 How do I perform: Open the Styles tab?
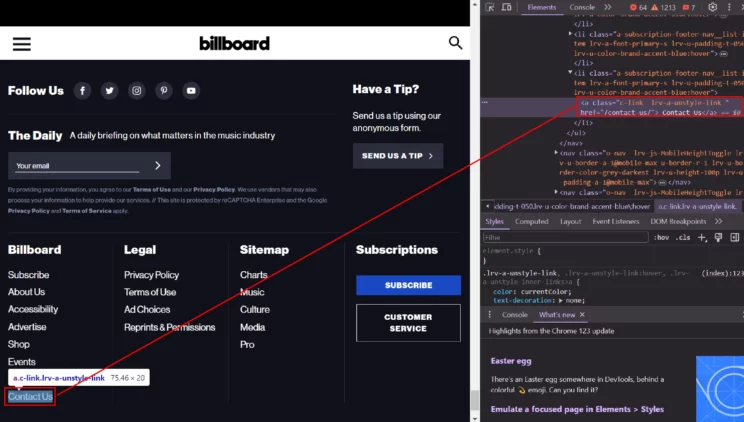(x=494, y=221)
